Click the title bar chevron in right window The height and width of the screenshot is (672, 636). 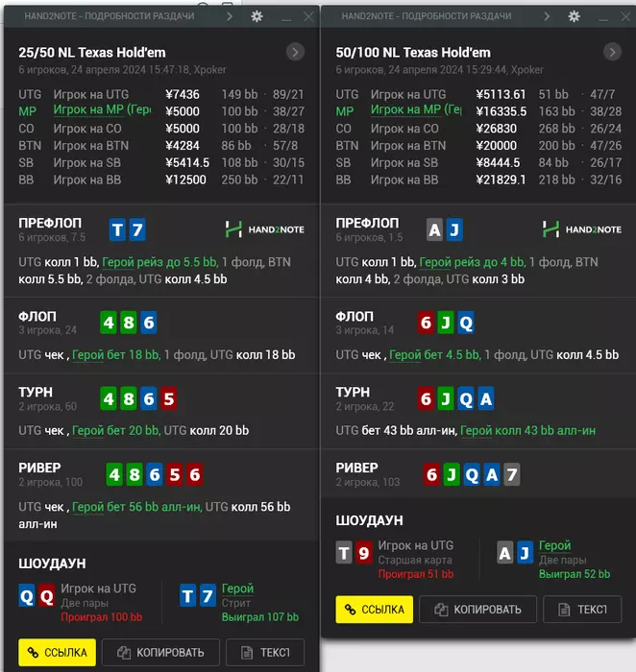[x=547, y=16]
